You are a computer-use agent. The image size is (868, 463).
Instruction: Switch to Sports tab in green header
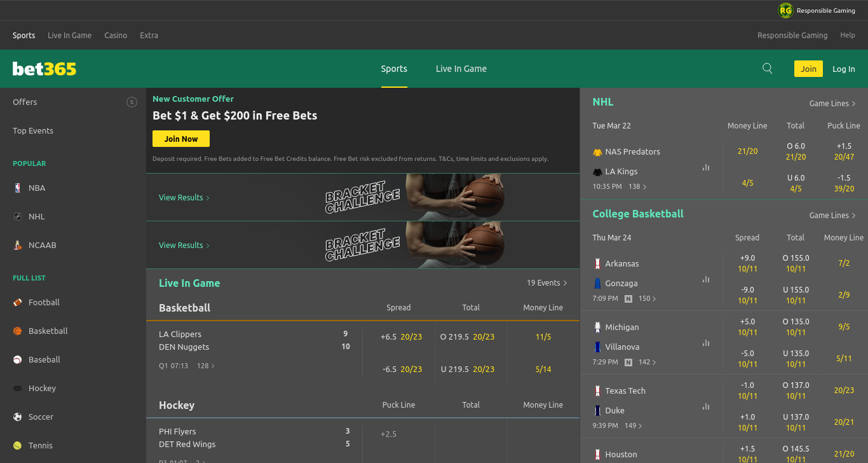[394, 69]
